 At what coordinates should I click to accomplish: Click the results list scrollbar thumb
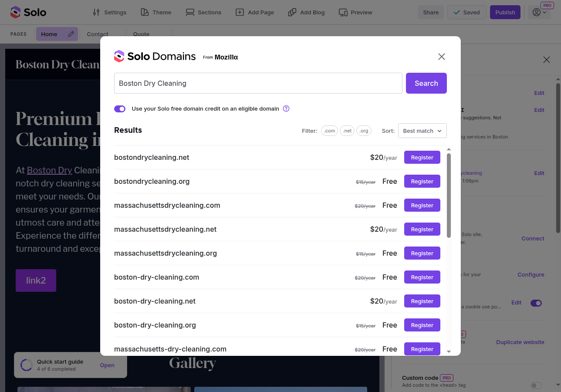449,195
